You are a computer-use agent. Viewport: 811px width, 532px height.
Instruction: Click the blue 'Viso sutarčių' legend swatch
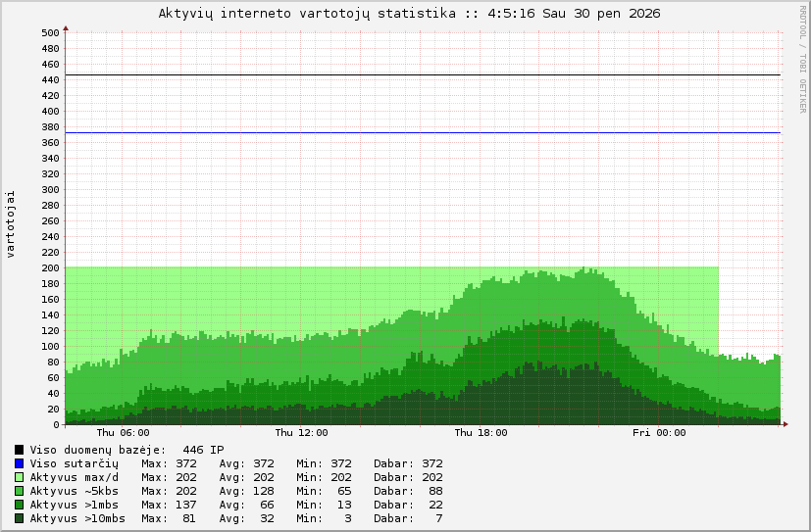tap(19, 463)
